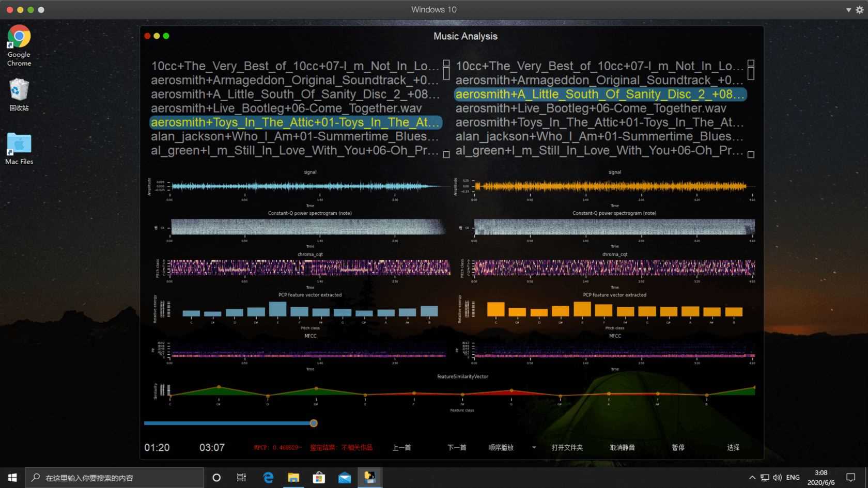Toggle mute with the 取消静音 button

pyautogui.click(x=622, y=448)
